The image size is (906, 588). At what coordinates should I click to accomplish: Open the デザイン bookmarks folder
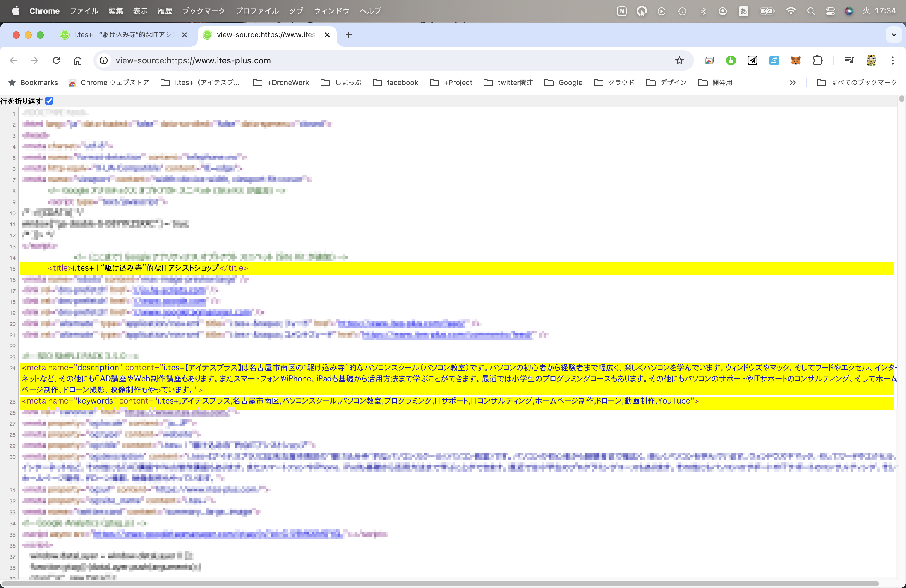tap(666, 83)
